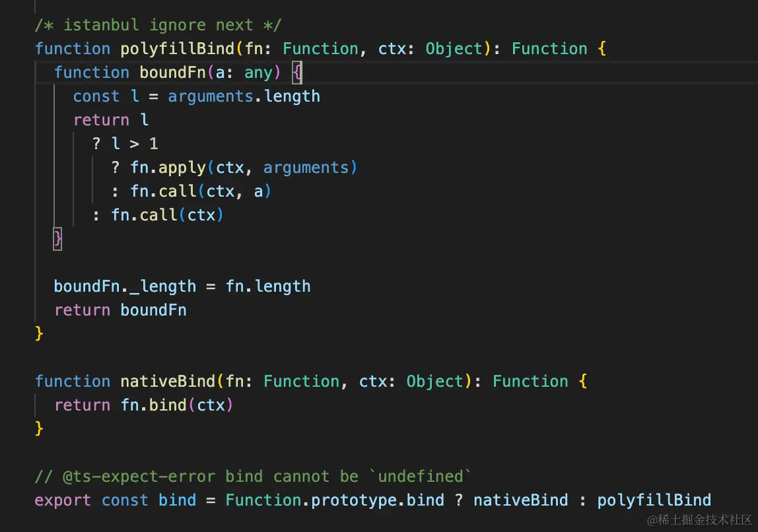Select nativeBind name in its function declaration

(x=168, y=382)
